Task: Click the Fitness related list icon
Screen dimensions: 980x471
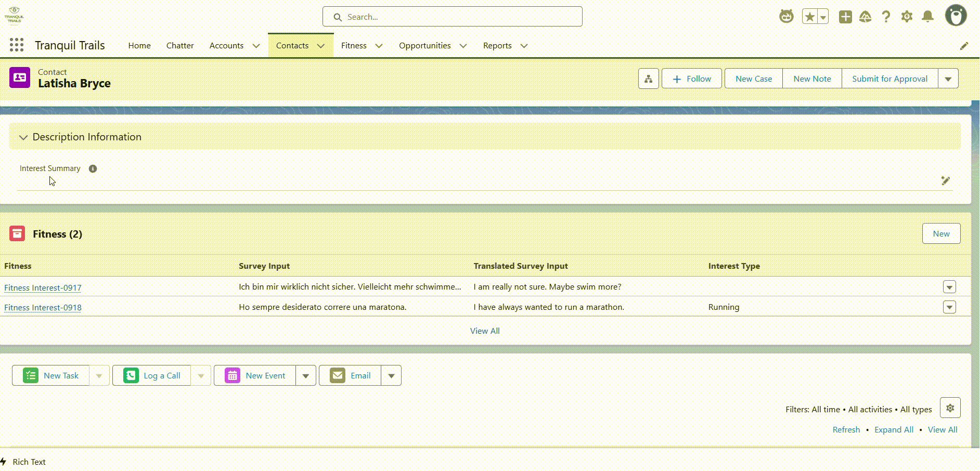Action: coord(17,233)
